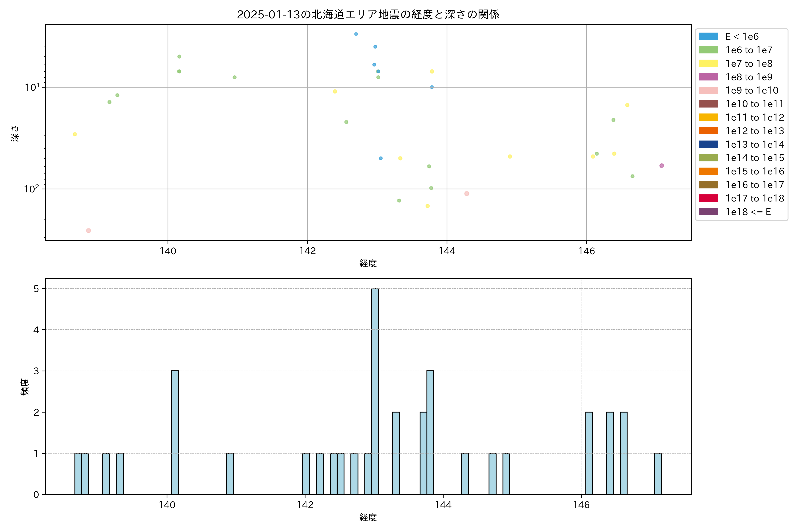Screen dimensions: 798x532
Task: Click the magenta '1e8 to 1e9' legend swatch
Action: coord(708,77)
